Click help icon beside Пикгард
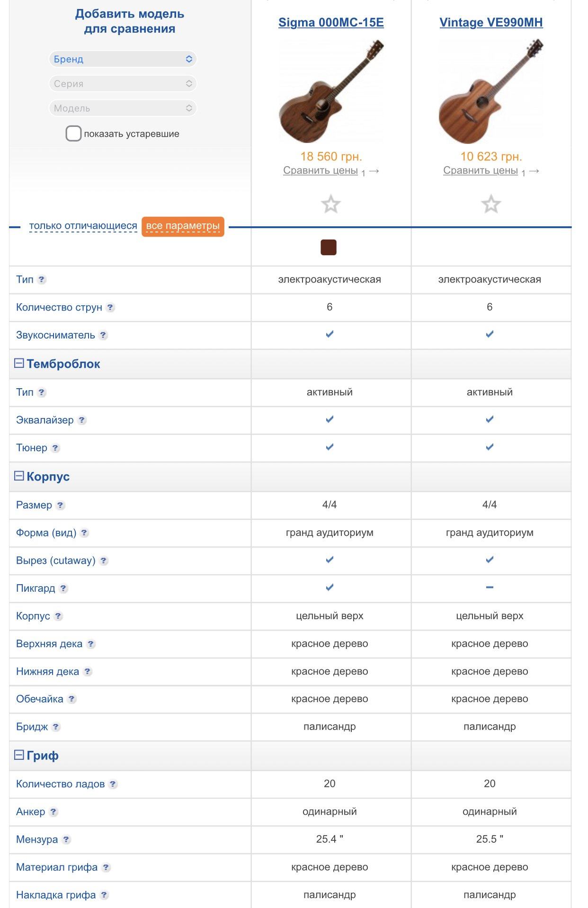588x908 pixels. [x=63, y=588]
